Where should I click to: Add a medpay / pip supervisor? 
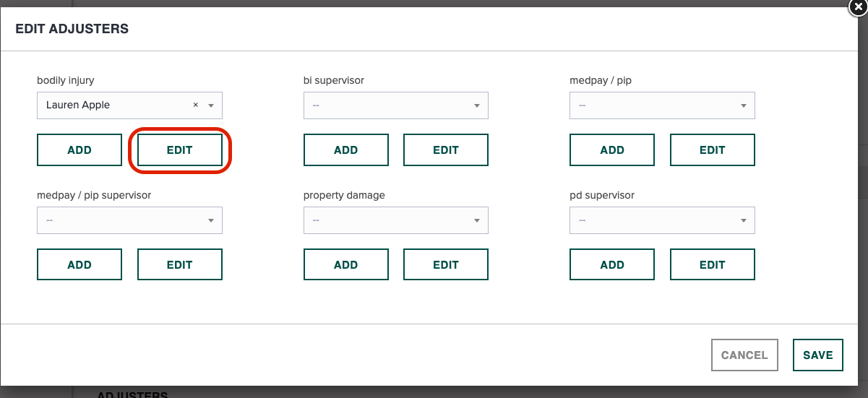pyautogui.click(x=80, y=265)
